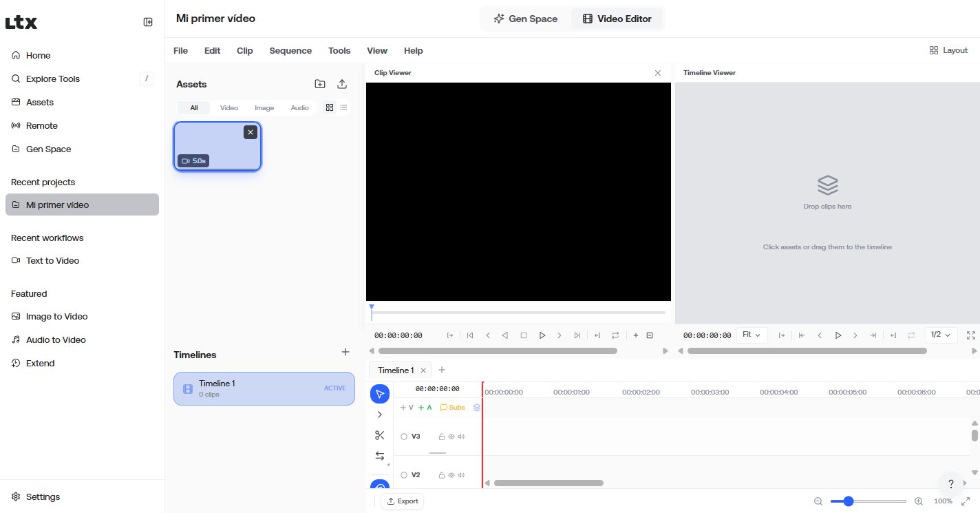The height and width of the screenshot is (513, 980).
Task: Open the Fit zoom dropdown
Action: [x=752, y=335]
